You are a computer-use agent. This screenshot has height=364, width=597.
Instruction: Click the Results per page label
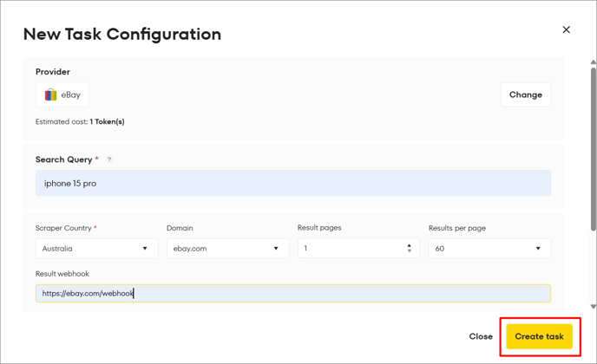[x=457, y=228]
